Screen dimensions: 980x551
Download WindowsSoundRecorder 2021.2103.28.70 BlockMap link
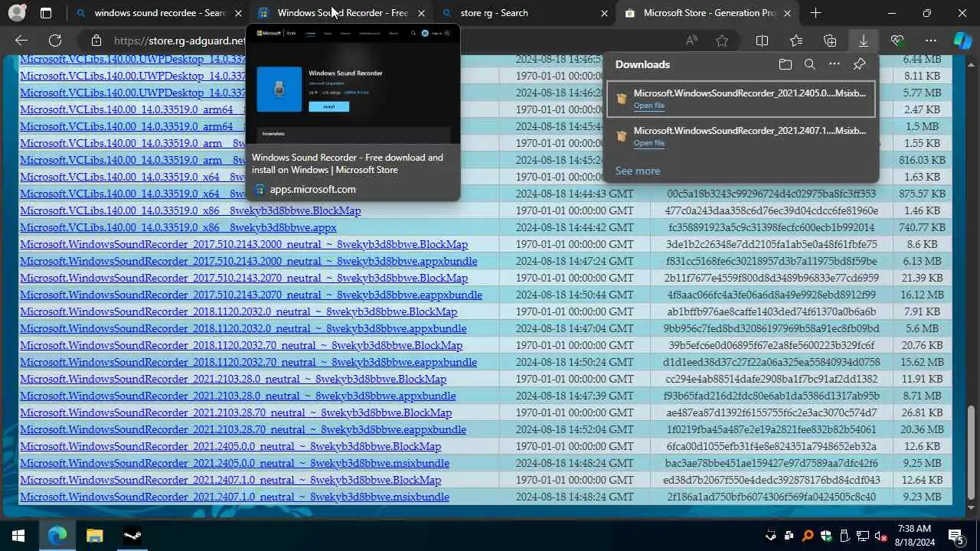point(236,412)
